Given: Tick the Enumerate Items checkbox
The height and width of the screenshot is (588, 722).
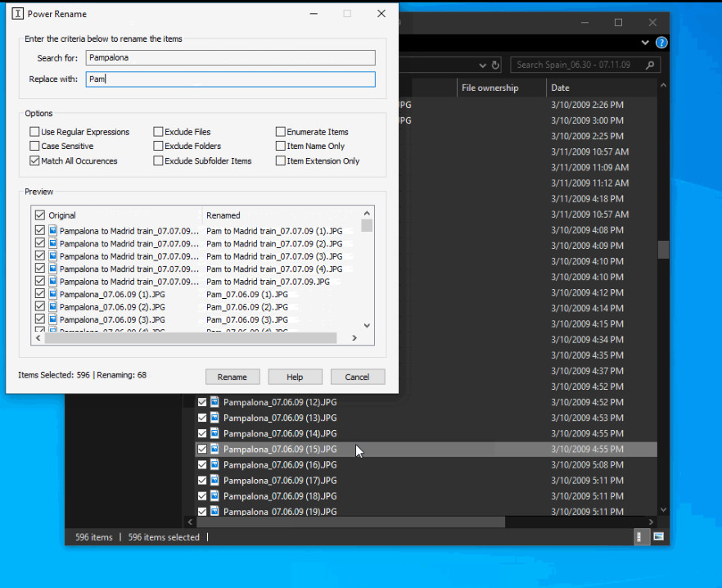Looking at the screenshot, I should pos(281,132).
